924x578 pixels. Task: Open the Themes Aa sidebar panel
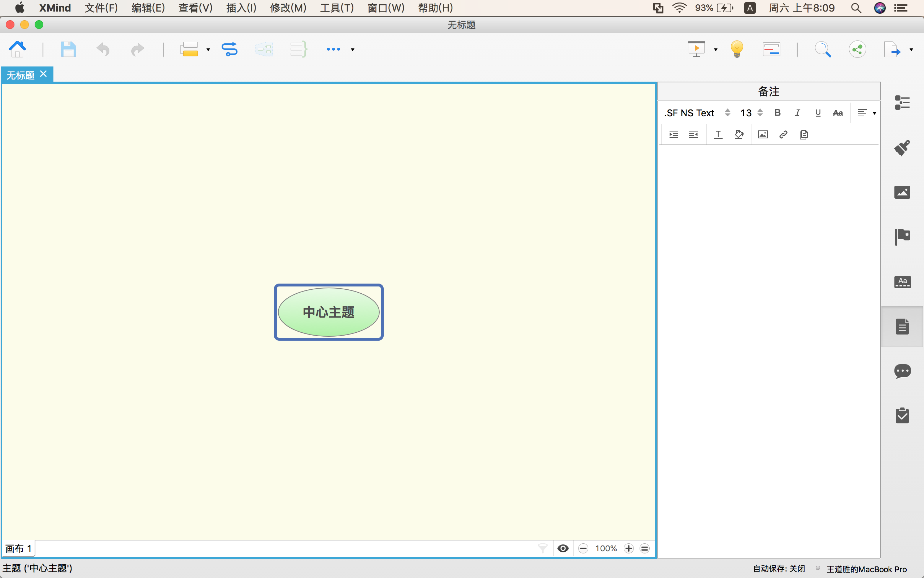point(902,282)
